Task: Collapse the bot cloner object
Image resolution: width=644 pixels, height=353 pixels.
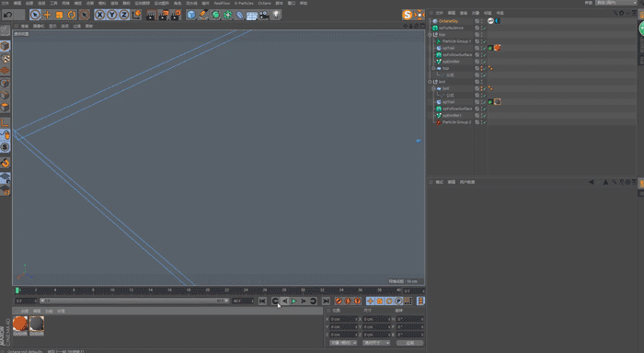Action: click(x=433, y=88)
